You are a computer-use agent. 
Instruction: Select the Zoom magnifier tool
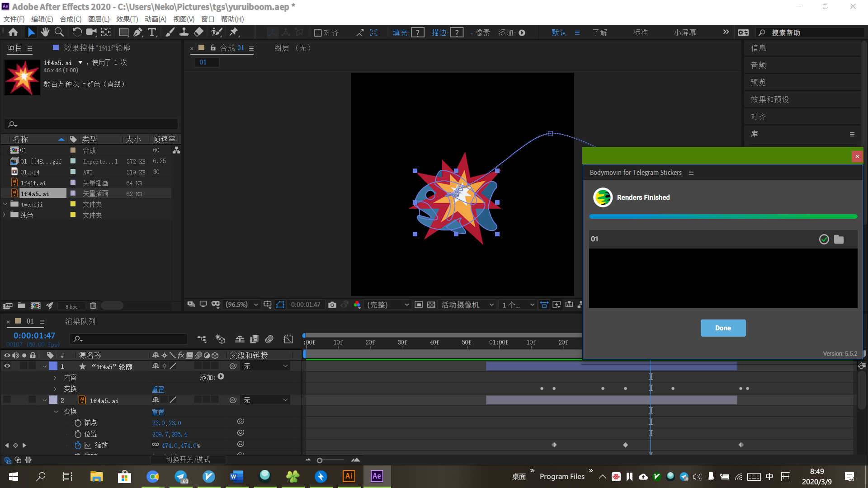point(59,32)
